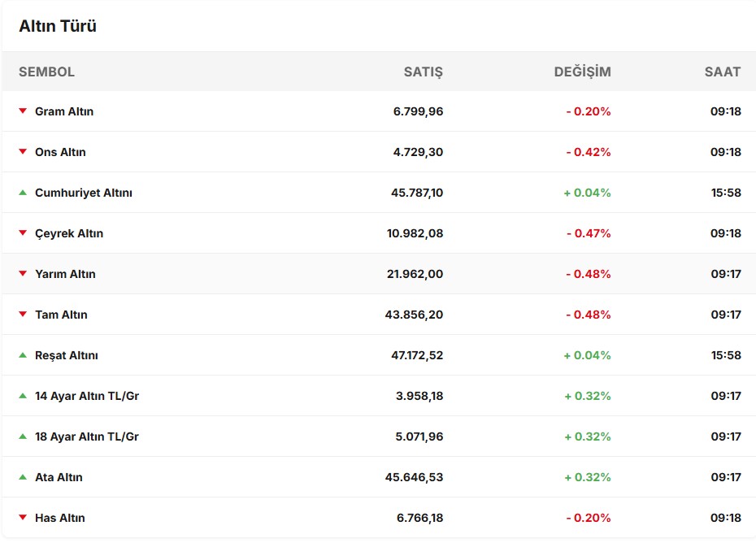Open the Yarım Altın link
Image resolution: width=756 pixels, height=543 pixels.
point(65,274)
